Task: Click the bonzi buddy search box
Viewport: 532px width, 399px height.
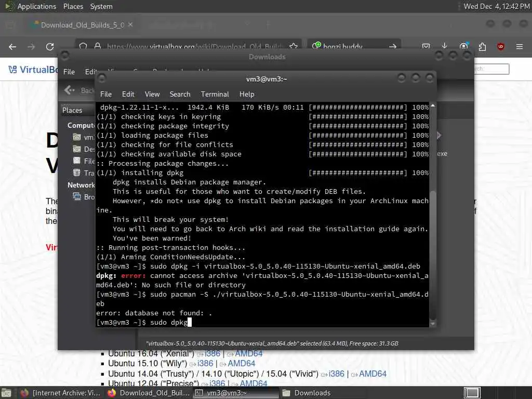Action: [x=354, y=46]
